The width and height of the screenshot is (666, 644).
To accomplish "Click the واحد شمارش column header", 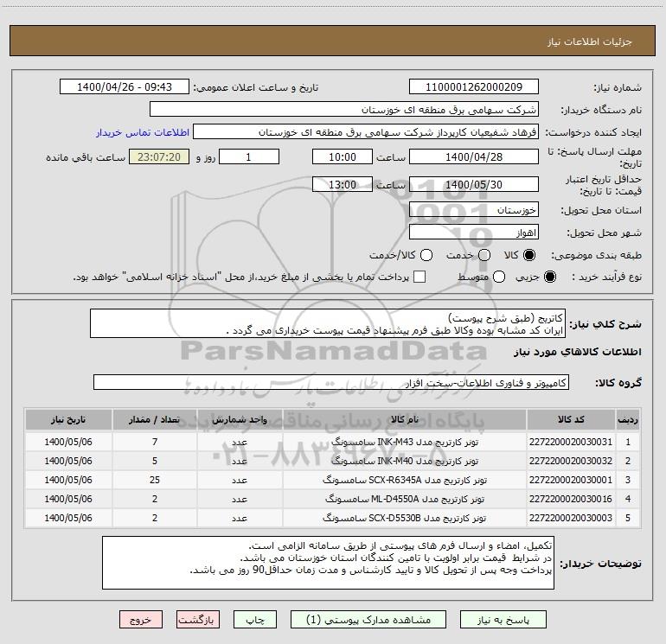I will click(240, 419).
